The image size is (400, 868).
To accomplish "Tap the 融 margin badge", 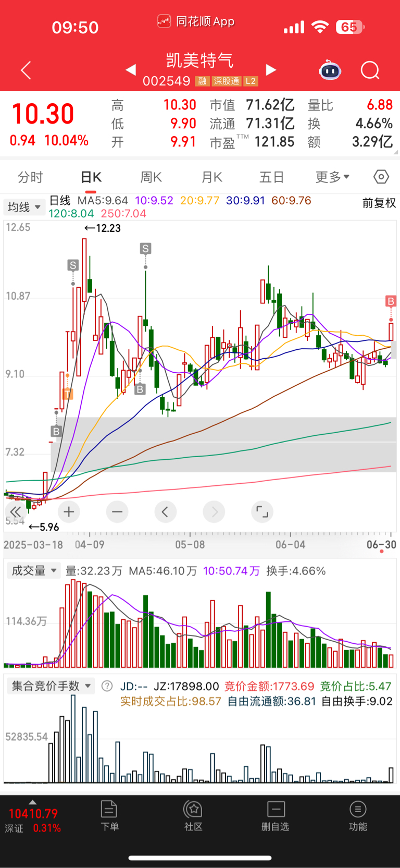I will point(202,81).
